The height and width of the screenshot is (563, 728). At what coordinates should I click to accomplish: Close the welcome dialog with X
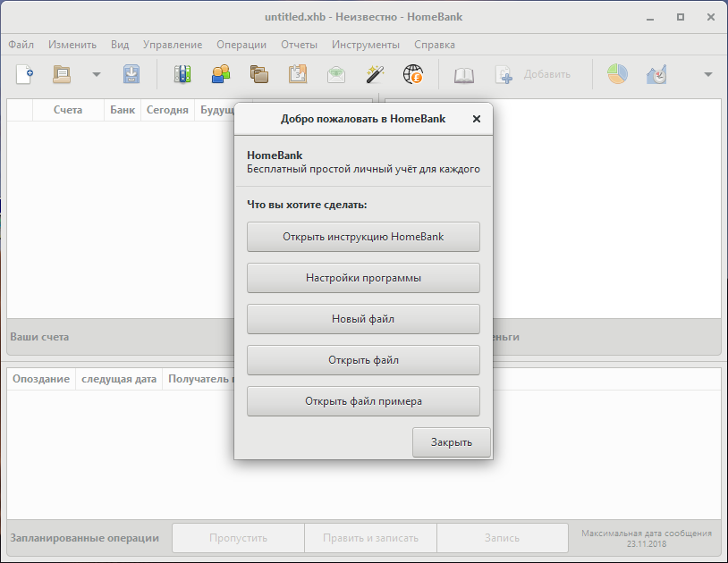477,119
